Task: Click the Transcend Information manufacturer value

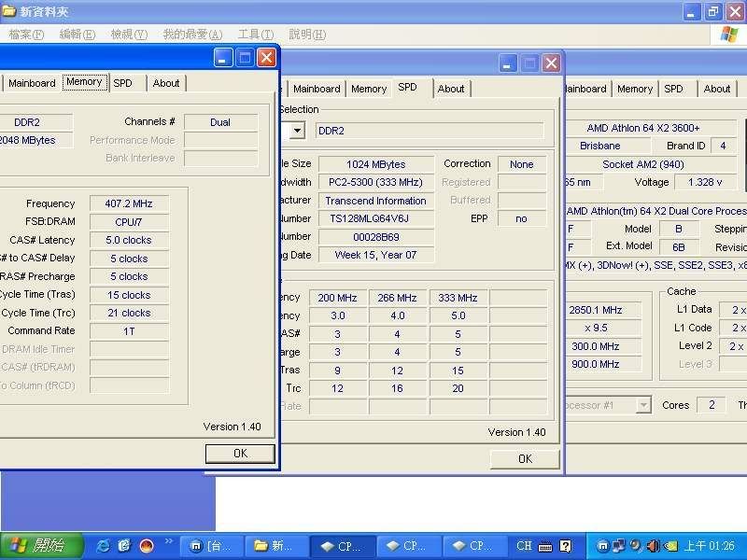Action: coord(376,201)
